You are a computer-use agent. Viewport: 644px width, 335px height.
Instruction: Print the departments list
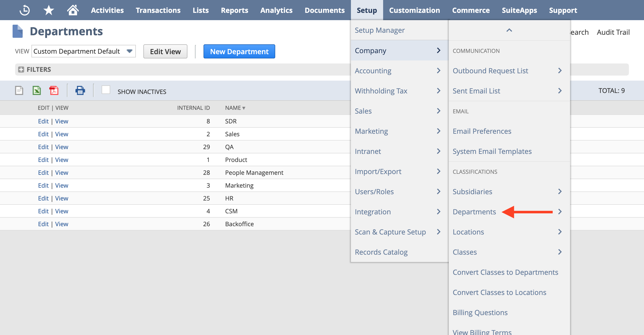[x=80, y=90]
